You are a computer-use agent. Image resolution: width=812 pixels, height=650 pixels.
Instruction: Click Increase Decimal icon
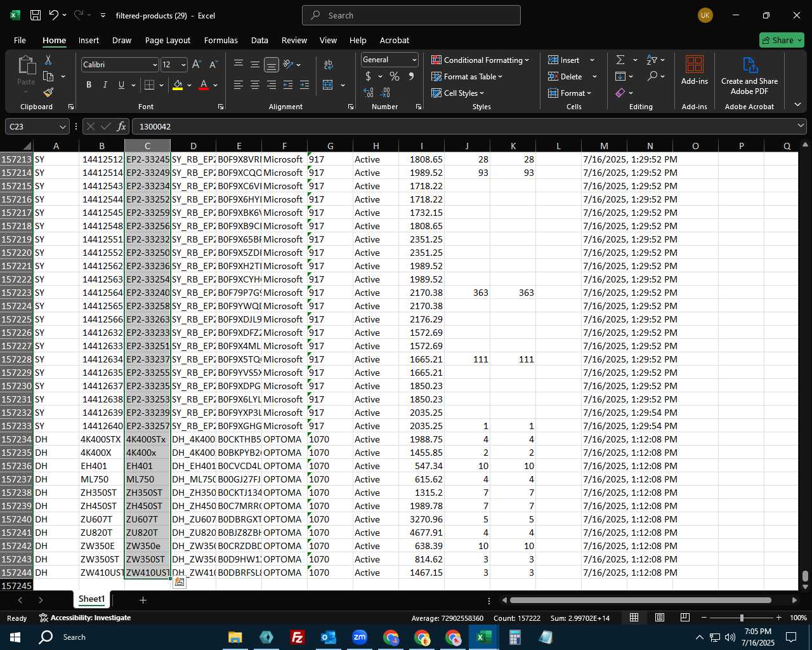pos(369,93)
